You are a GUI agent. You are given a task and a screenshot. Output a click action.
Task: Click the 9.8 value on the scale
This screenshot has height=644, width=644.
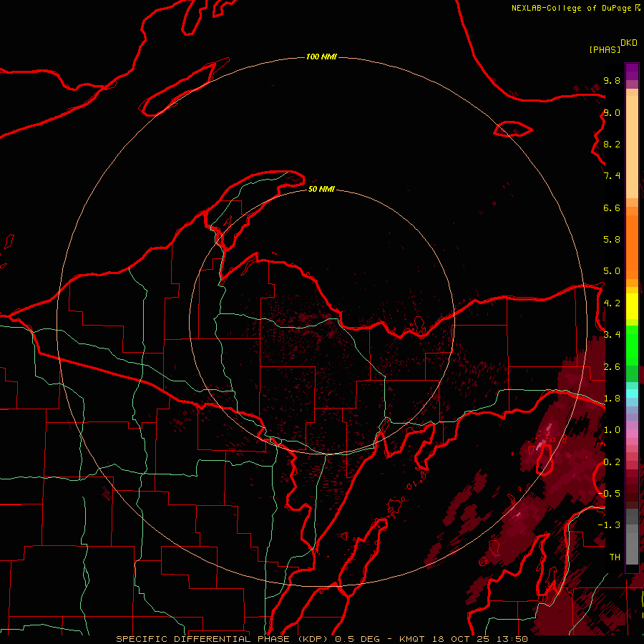tap(612, 80)
